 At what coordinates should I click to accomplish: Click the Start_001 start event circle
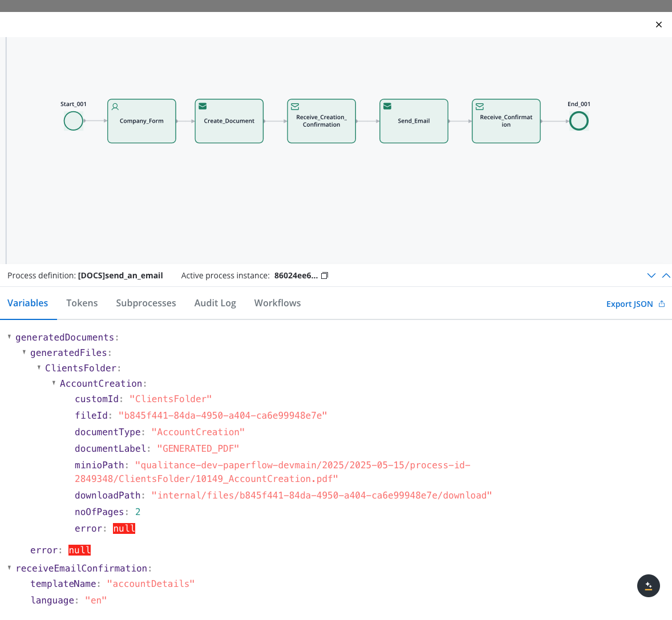click(x=73, y=121)
